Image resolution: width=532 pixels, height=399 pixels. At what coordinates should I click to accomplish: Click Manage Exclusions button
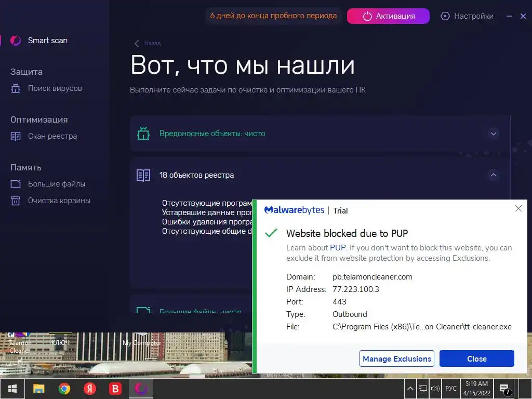pyautogui.click(x=396, y=358)
